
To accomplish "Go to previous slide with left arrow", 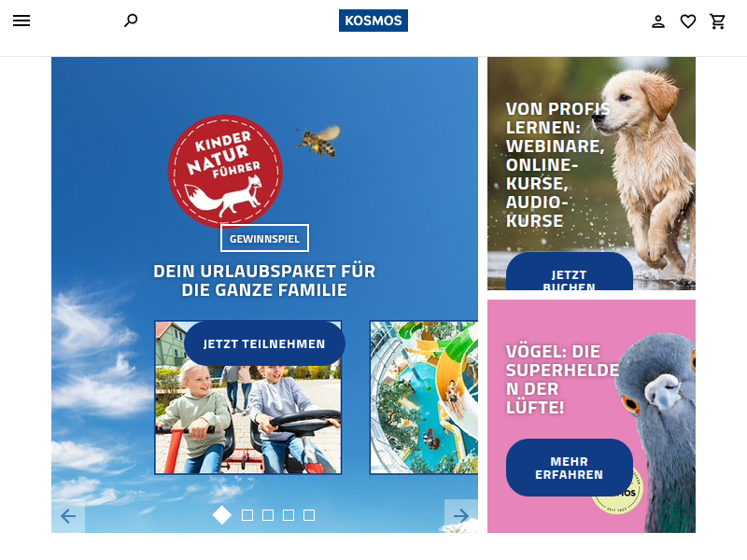I will click(68, 516).
